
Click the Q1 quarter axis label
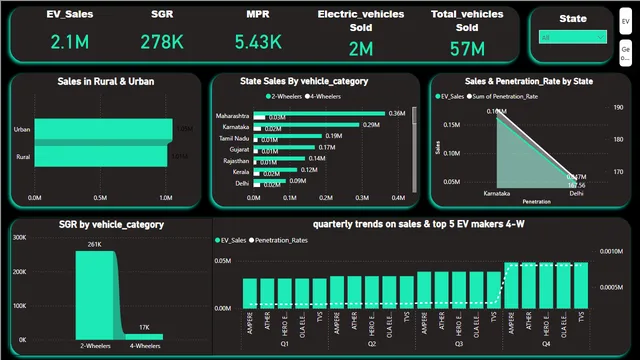tap(284, 344)
